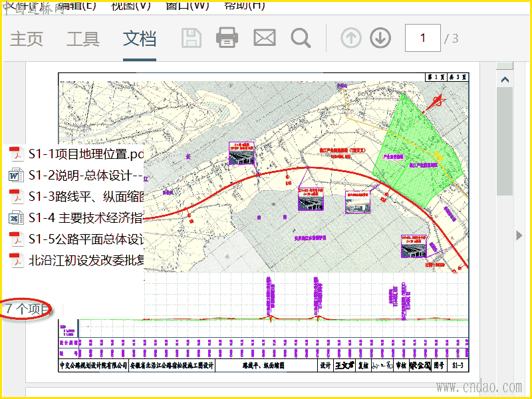Click the search magnifier icon
The image size is (532, 399).
pyautogui.click(x=301, y=38)
